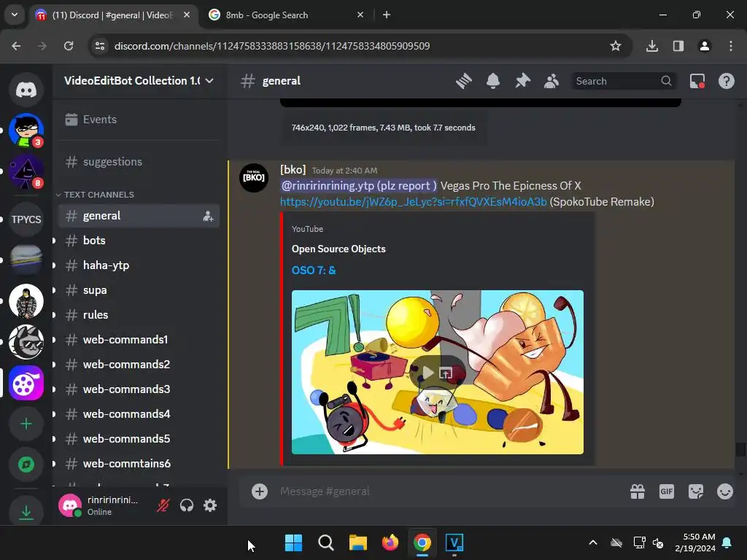Click the @rinririnrining.ytp mention

click(359, 186)
